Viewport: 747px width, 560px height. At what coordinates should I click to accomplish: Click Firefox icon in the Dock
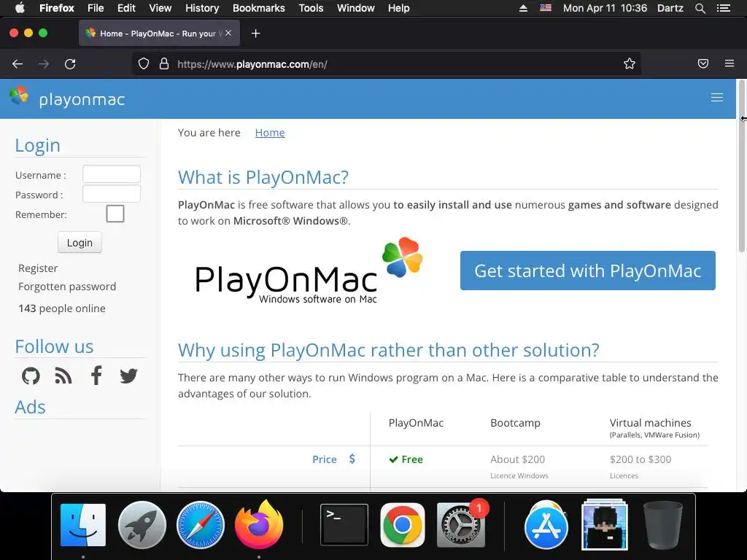(x=259, y=524)
